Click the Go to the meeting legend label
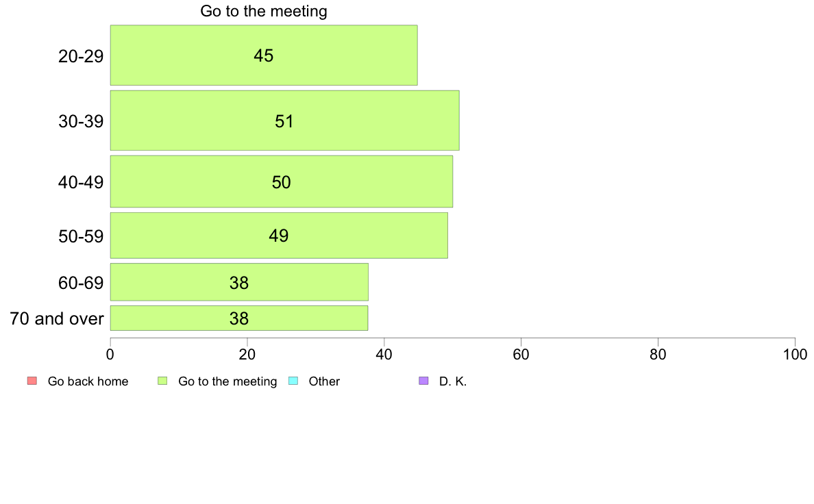Screen dimensions: 814x504 point(227,381)
